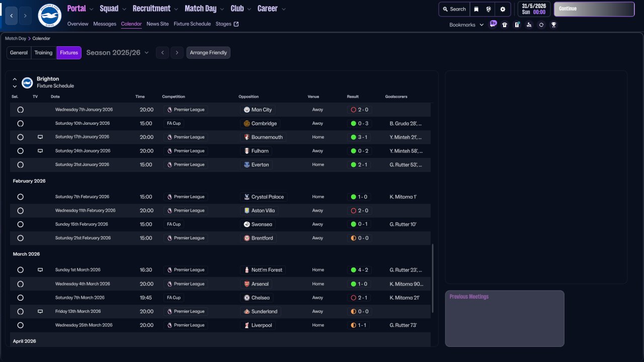Switch to the Training calendar tab

point(43,53)
